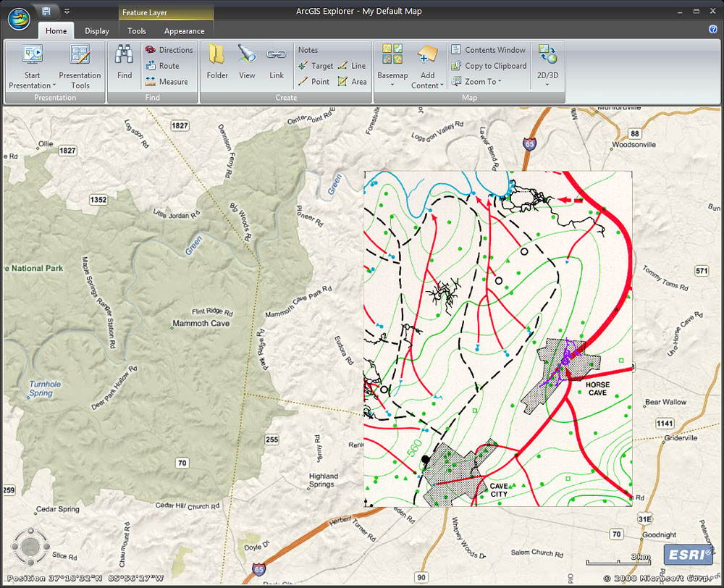
Task: Toggle 2D/3D view mode icon
Action: (x=547, y=55)
